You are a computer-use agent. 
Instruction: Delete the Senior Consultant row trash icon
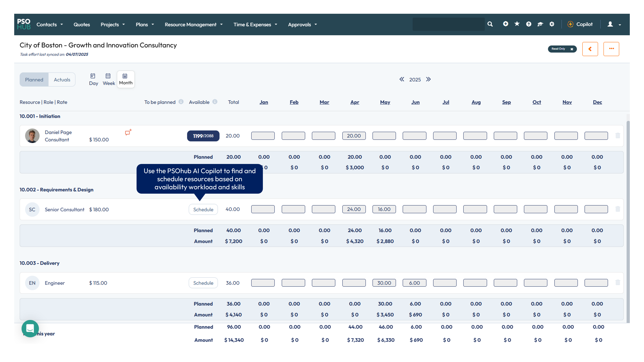click(618, 209)
